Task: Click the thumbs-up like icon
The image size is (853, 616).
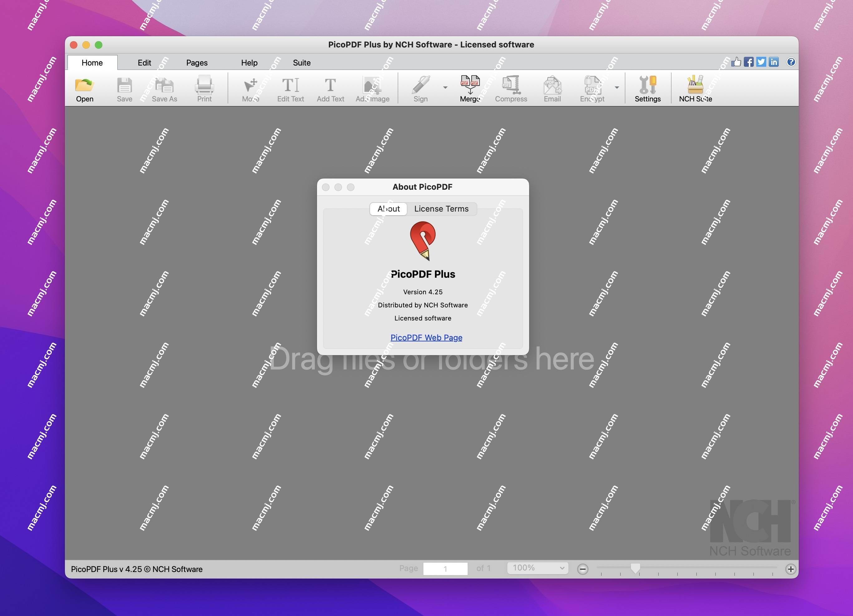Action: pyautogui.click(x=736, y=62)
